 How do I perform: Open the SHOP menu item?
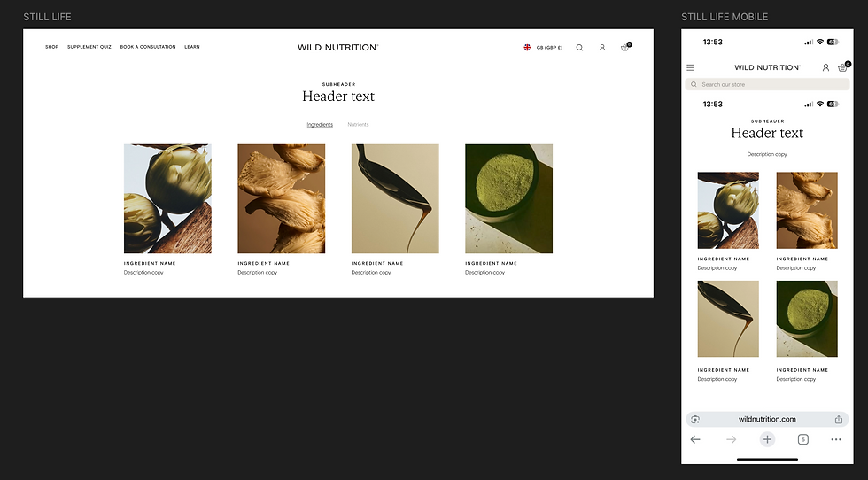(x=52, y=47)
